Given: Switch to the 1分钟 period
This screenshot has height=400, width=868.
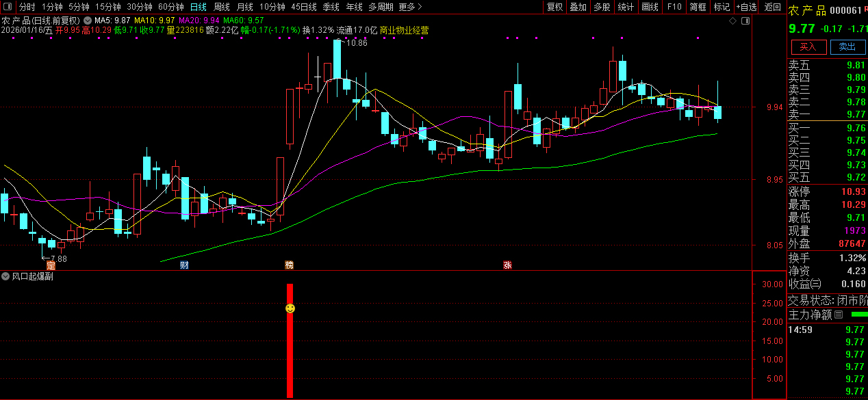Looking at the screenshot, I should (x=52, y=7).
